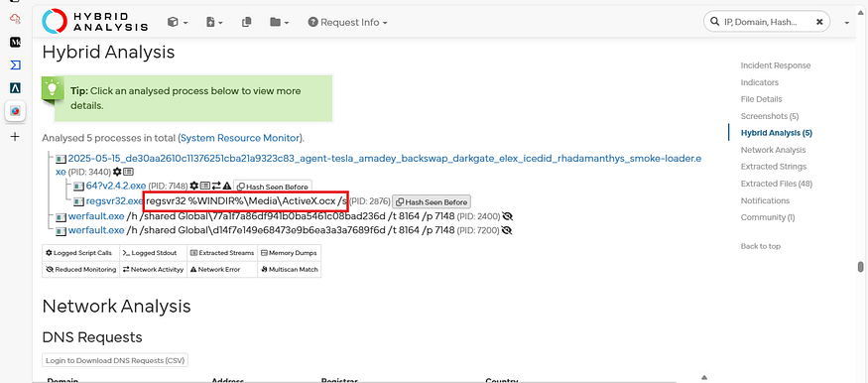Click process icon before regsvr32.exe
This screenshot has width=868, height=383.
pyautogui.click(x=78, y=201)
